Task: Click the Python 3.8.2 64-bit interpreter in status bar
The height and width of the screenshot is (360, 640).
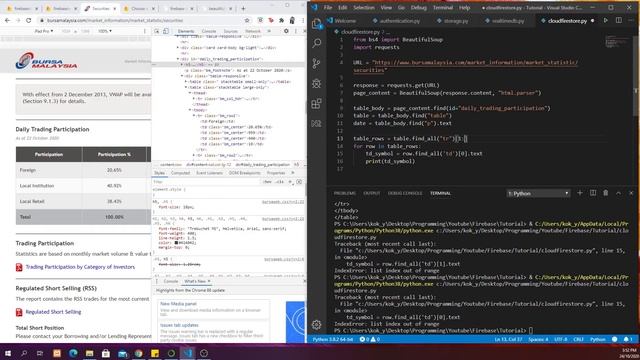Action: 333,339
